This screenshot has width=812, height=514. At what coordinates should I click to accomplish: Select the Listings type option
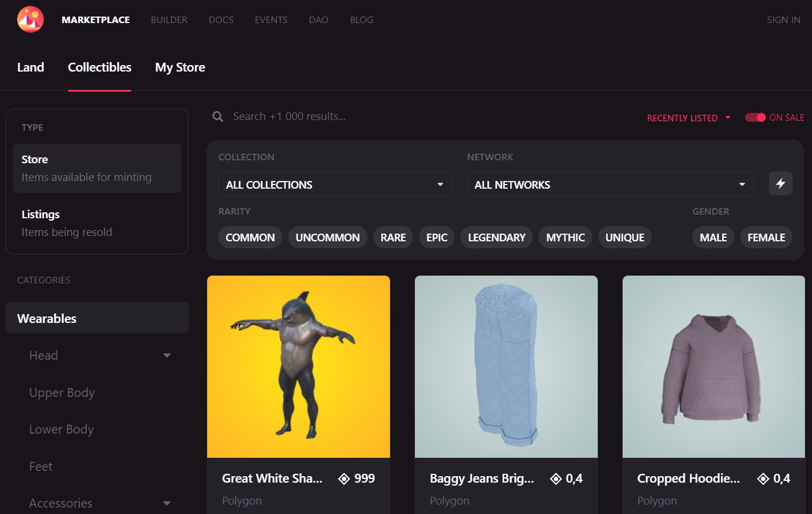pyautogui.click(x=97, y=223)
